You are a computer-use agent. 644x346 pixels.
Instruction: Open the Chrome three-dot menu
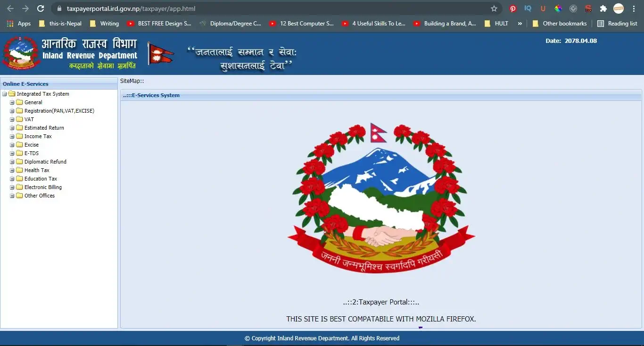(x=634, y=8)
